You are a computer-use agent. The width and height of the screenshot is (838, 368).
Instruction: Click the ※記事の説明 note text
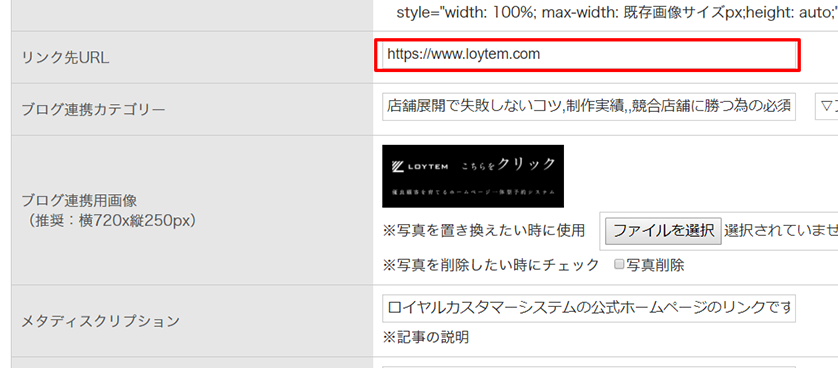426,337
